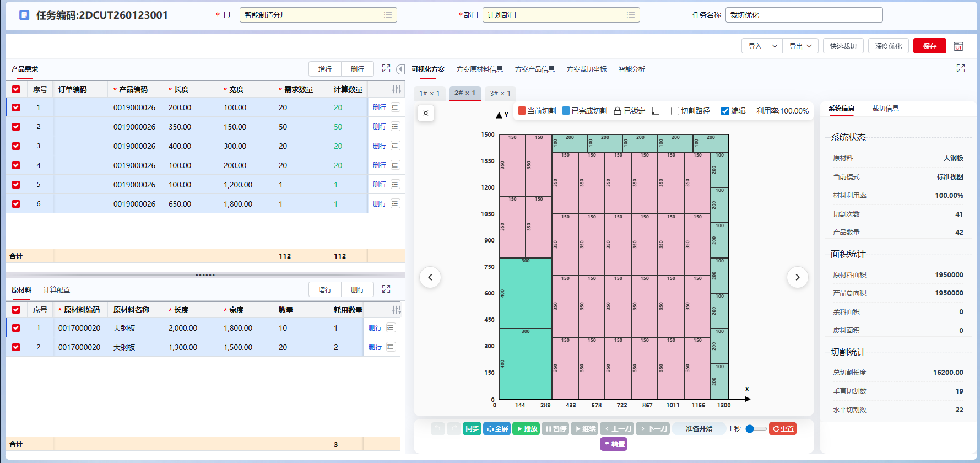Open the 工厂 selector field
980x463 pixels.
(318, 15)
